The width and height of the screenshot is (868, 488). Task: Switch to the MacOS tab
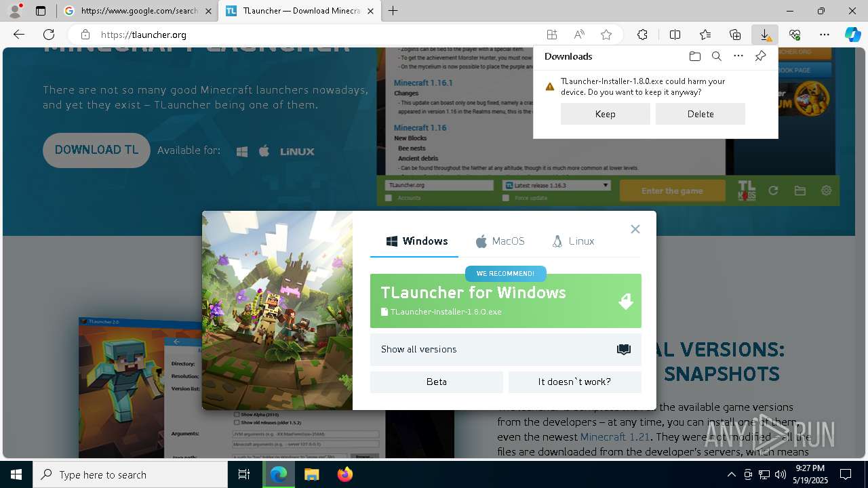click(500, 241)
